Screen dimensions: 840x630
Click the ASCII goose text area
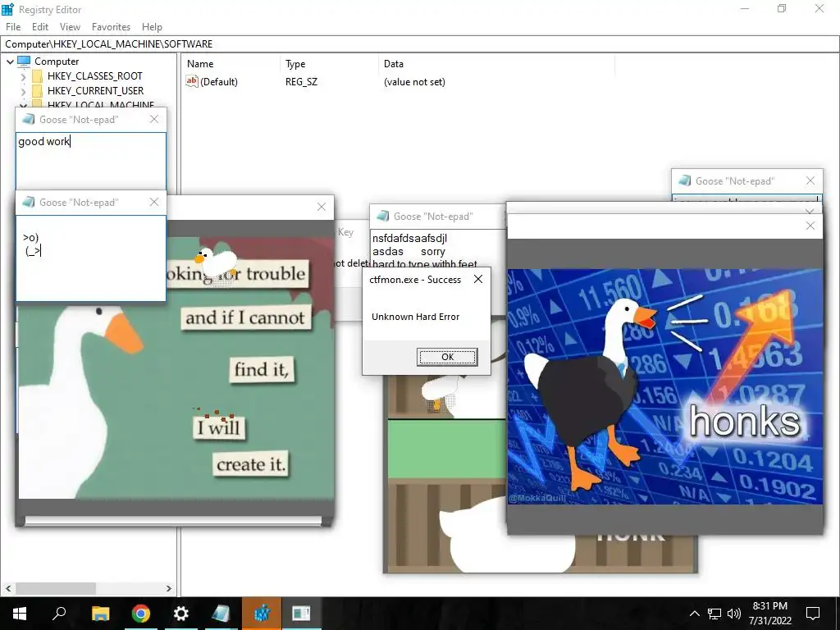[x=90, y=258]
